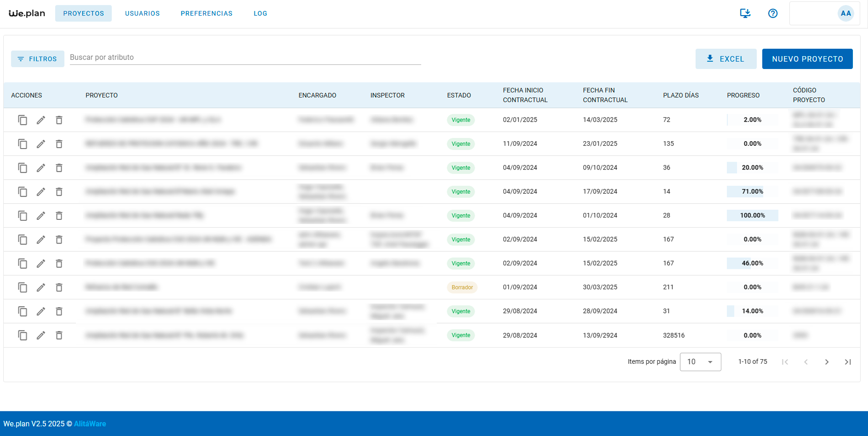The image size is (868, 436).
Task: Delete the project starting 02/01/2025
Action: coord(59,120)
